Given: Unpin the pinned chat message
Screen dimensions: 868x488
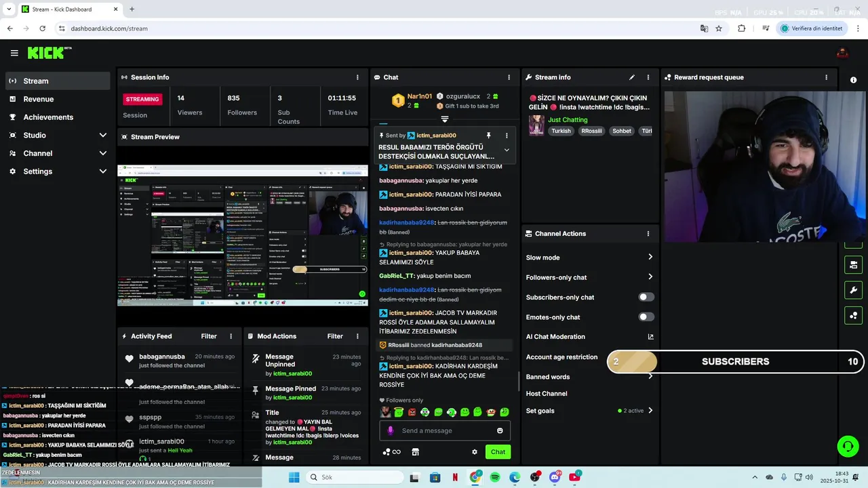Looking at the screenshot, I should pyautogui.click(x=488, y=136).
